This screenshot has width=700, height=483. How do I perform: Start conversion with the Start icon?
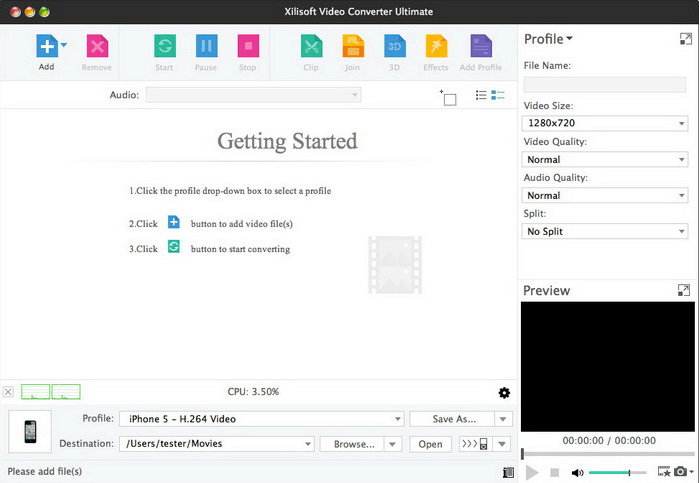[x=165, y=46]
